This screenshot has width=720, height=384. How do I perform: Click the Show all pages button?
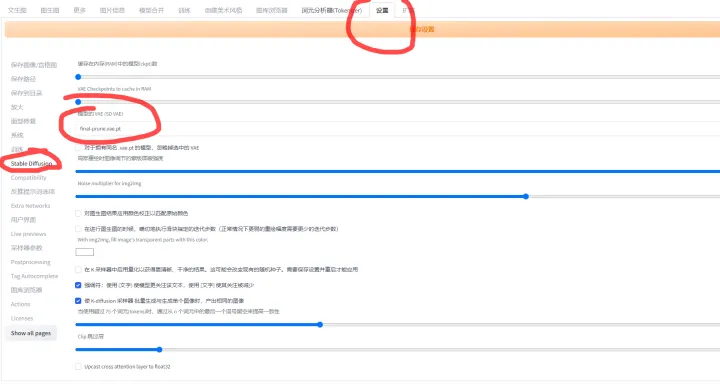(x=31, y=333)
